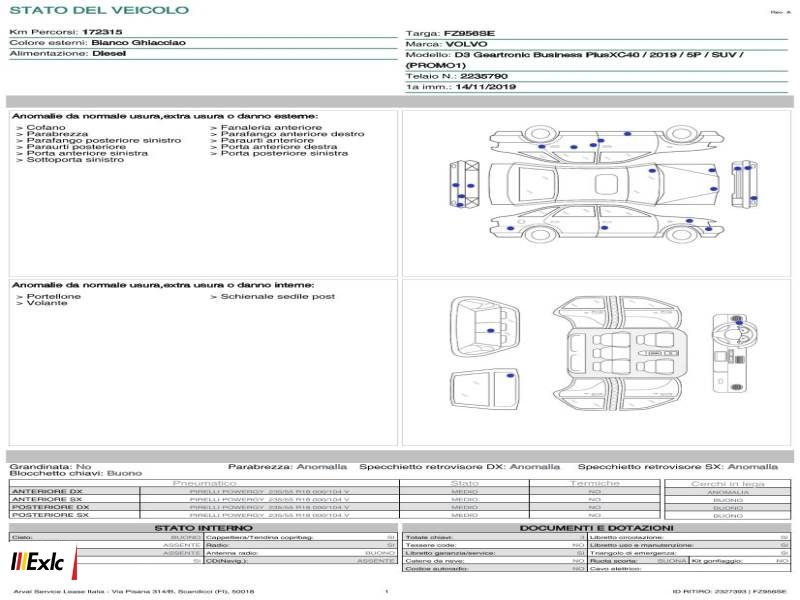Click the Stato column header

464,483
